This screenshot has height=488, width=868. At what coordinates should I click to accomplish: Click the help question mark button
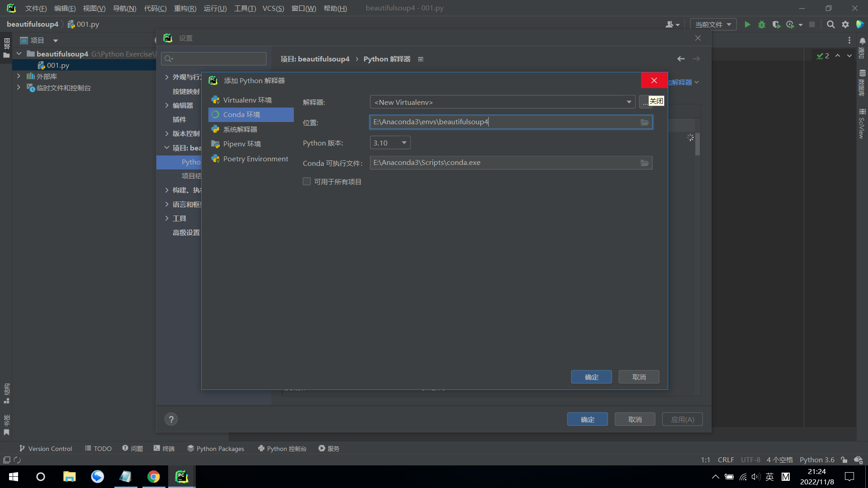click(171, 419)
